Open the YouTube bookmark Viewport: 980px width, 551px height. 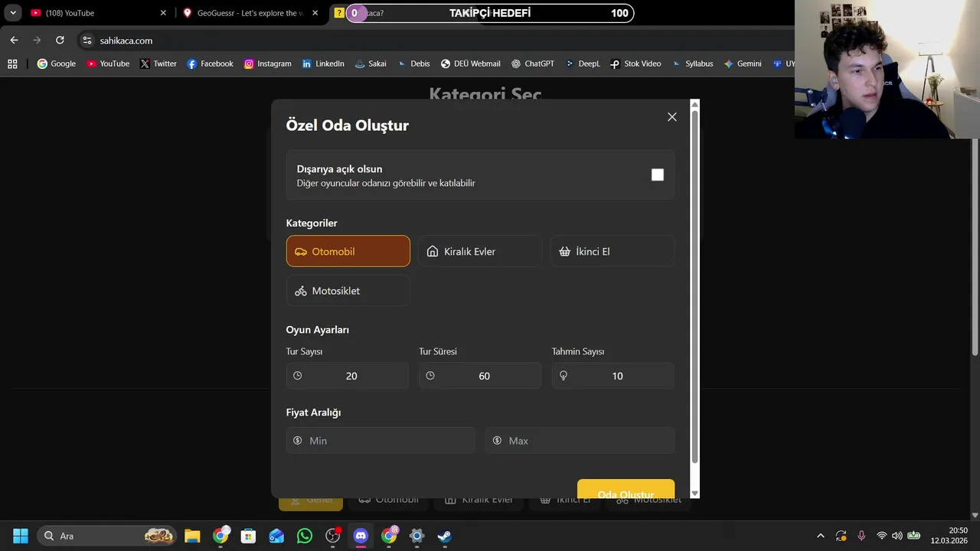point(108,64)
